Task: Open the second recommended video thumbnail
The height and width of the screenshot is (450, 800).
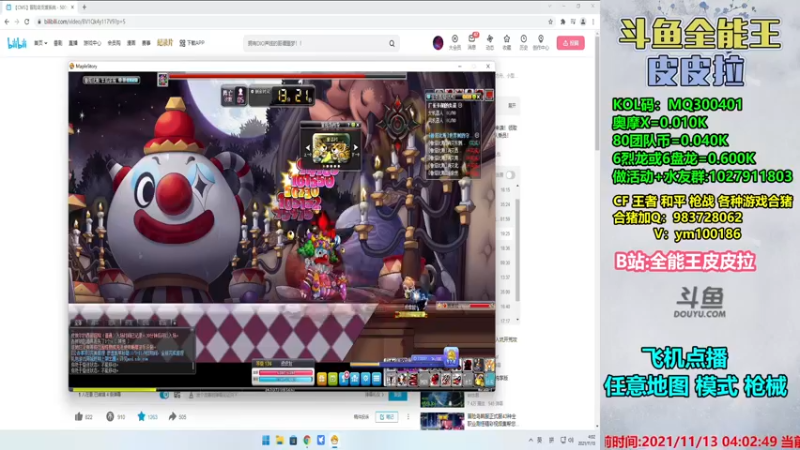Action: click(x=442, y=421)
